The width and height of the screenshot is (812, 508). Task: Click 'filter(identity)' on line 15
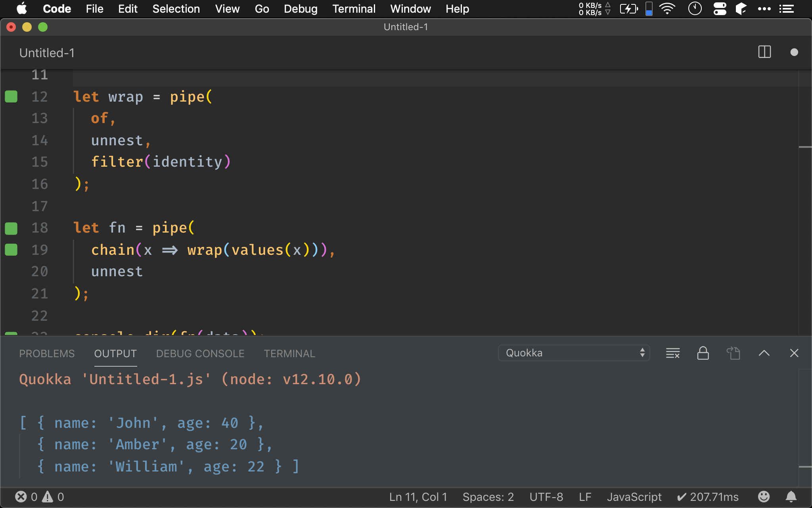point(161,162)
